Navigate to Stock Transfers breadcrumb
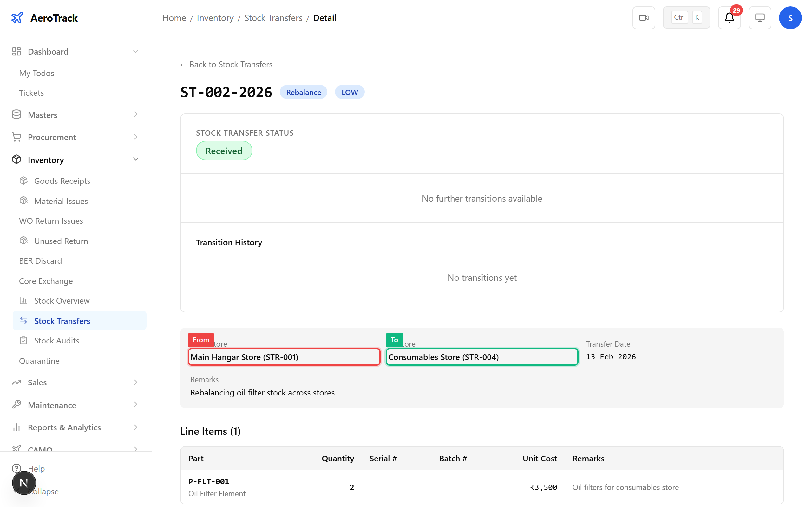812x507 pixels. (273, 18)
